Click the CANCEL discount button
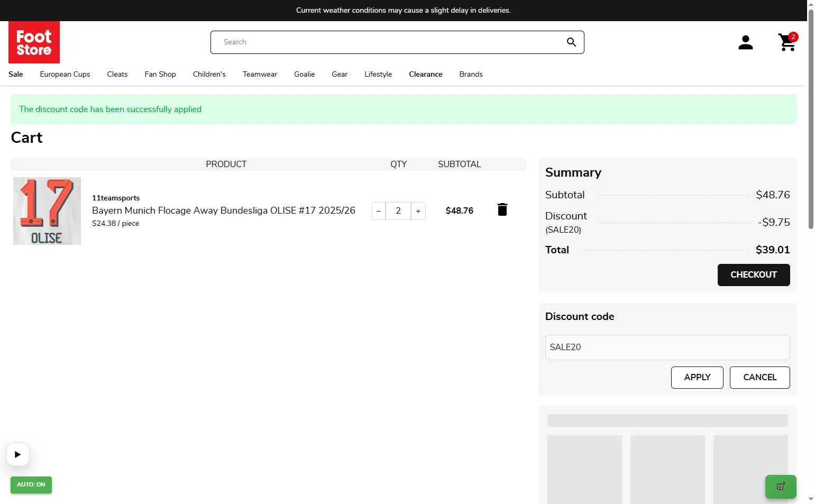 [760, 378]
